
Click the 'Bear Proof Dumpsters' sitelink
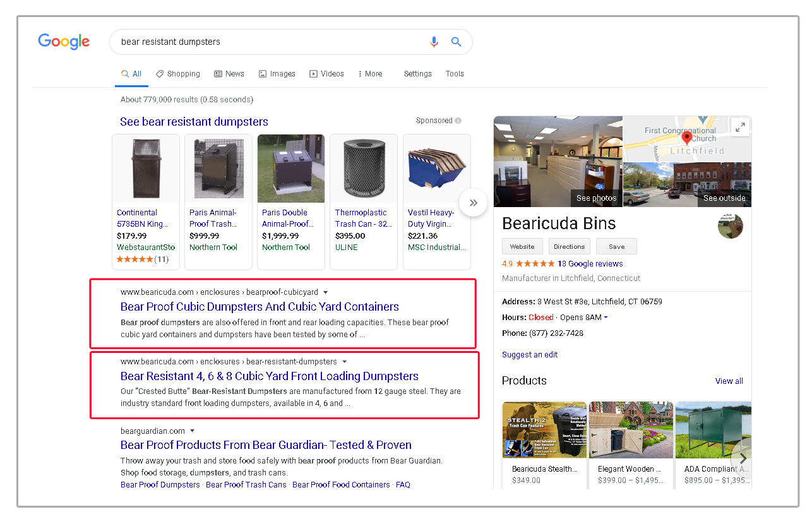(x=160, y=485)
